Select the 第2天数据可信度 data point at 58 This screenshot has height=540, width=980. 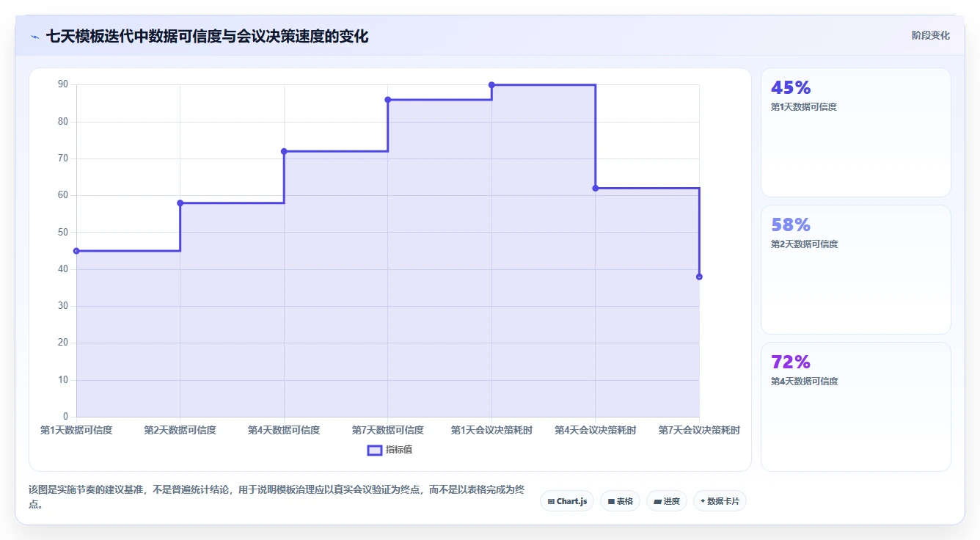(x=180, y=203)
